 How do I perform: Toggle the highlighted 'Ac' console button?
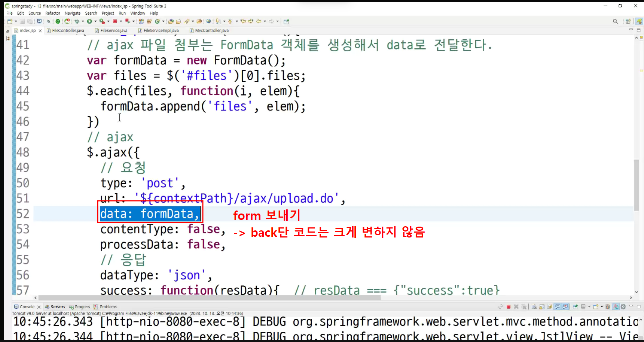tap(616, 307)
